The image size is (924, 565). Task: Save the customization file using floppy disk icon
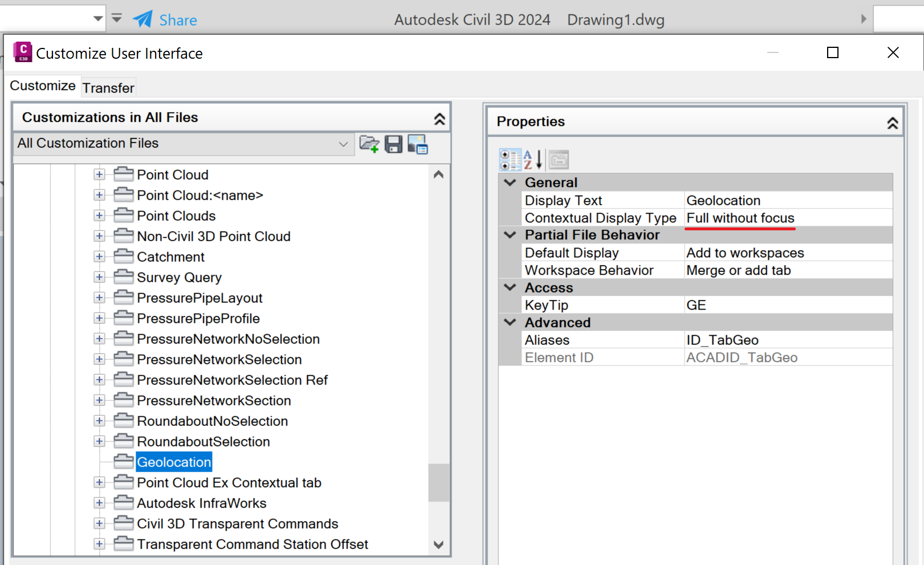coord(393,144)
